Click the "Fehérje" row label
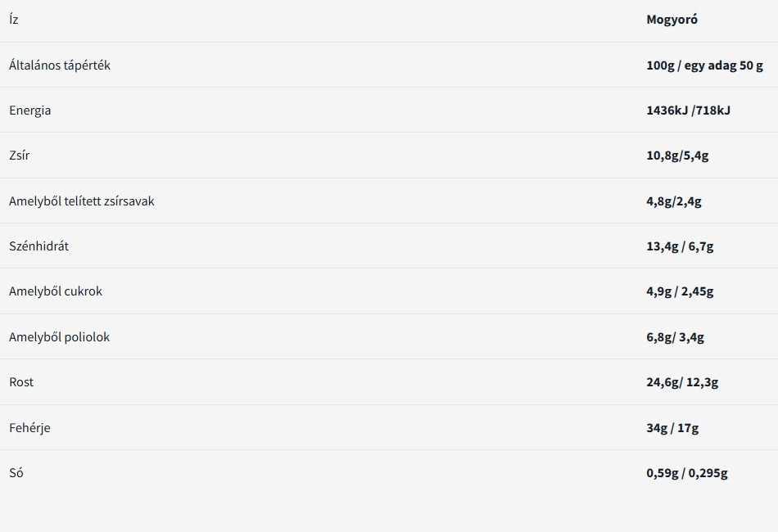The image size is (778, 532). coord(29,428)
